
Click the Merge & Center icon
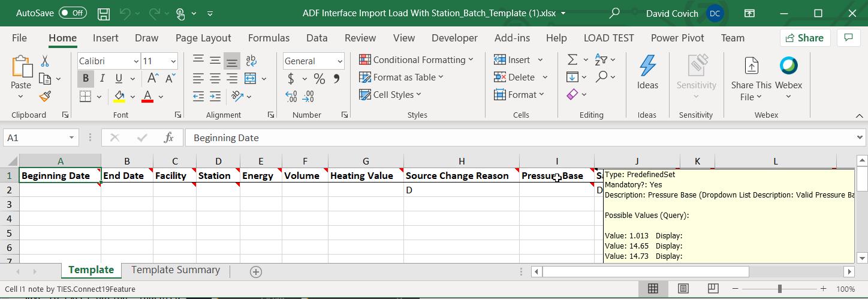coord(251,79)
